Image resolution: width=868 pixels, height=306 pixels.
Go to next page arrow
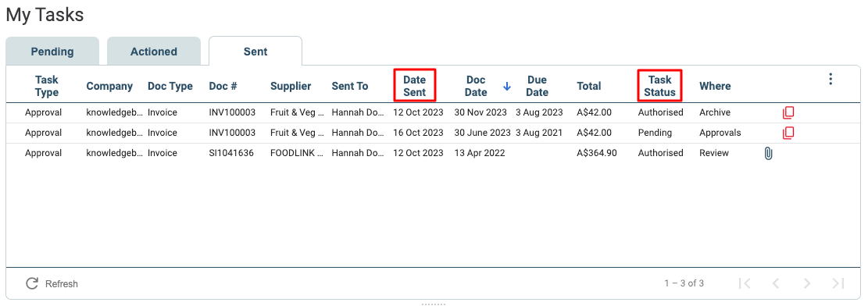pos(807,283)
